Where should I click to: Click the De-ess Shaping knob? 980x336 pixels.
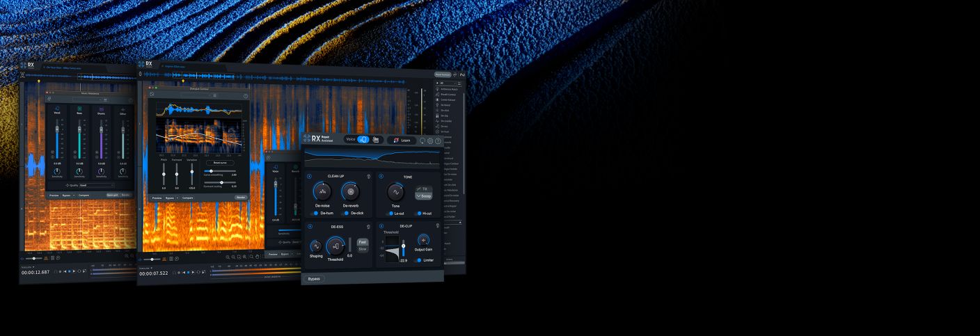coord(316,246)
